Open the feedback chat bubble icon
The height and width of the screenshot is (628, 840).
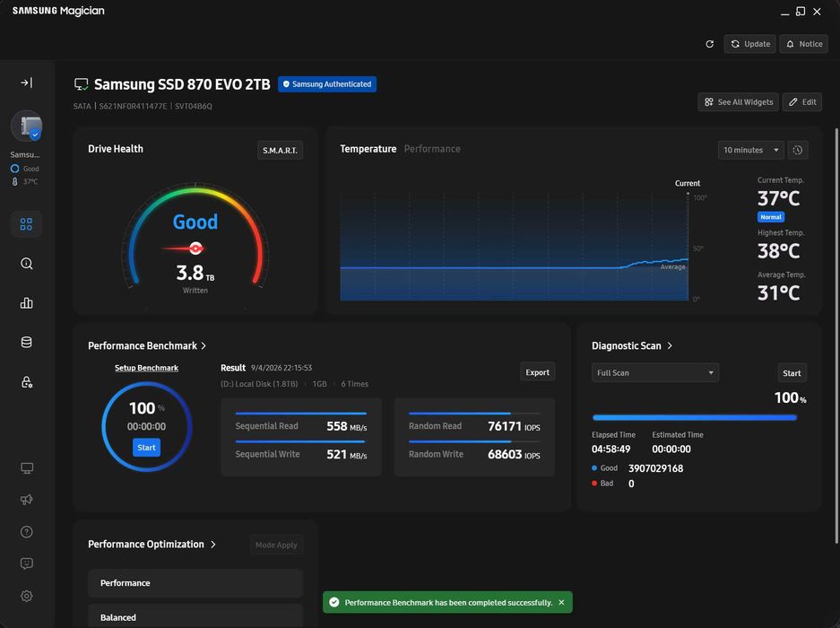[x=26, y=563]
